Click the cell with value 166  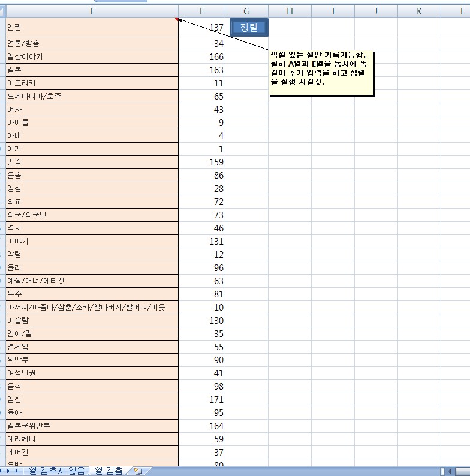point(201,56)
